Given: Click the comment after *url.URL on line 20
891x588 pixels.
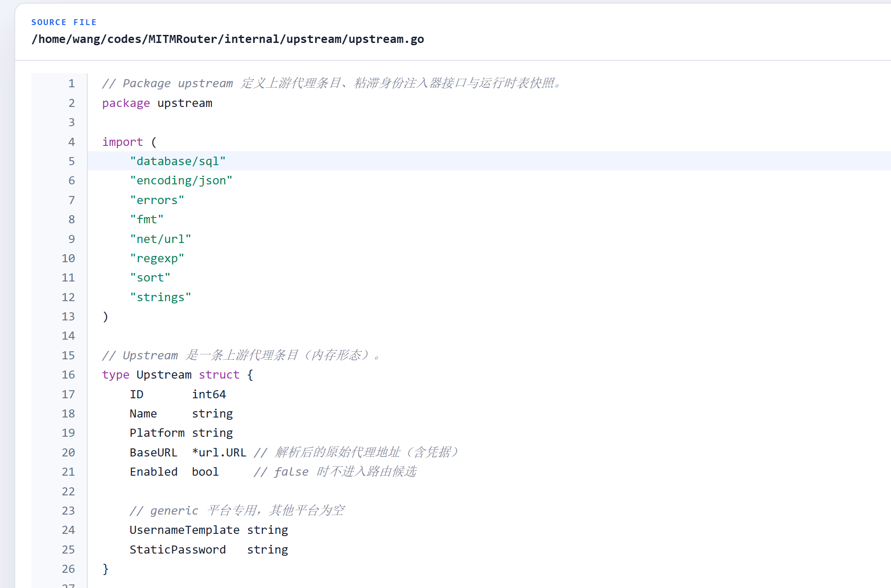Looking at the screenshot, I should (x=357, y=452).
